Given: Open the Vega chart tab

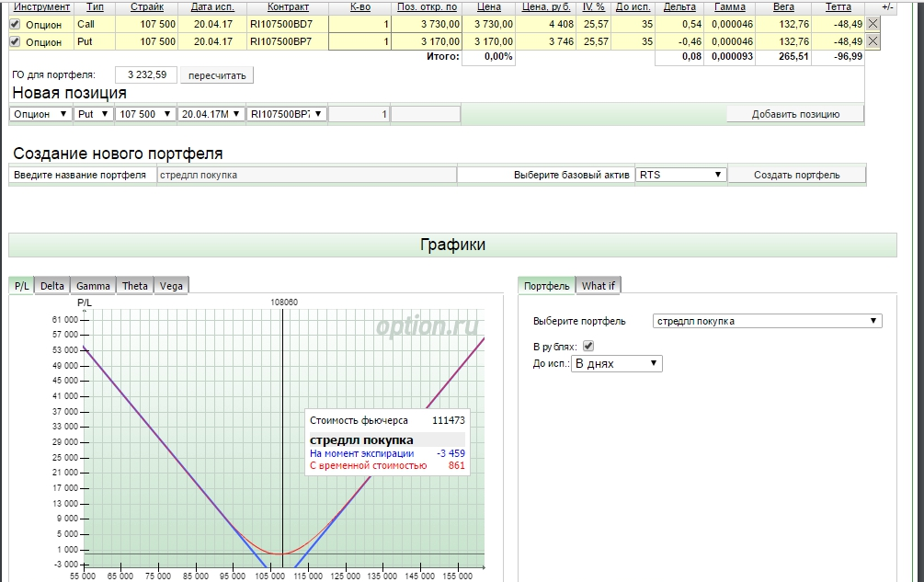Looking at the screenshot, I should click(x=171, y=286).
